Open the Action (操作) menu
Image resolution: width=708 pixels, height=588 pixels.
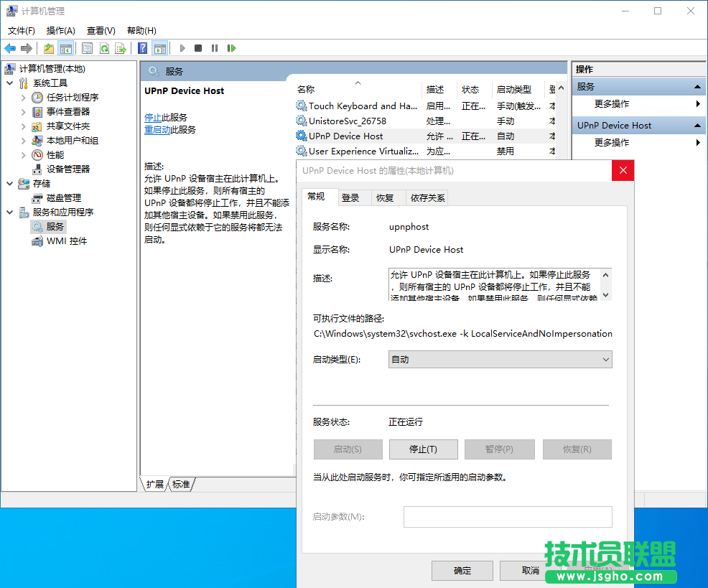point(60,30)
